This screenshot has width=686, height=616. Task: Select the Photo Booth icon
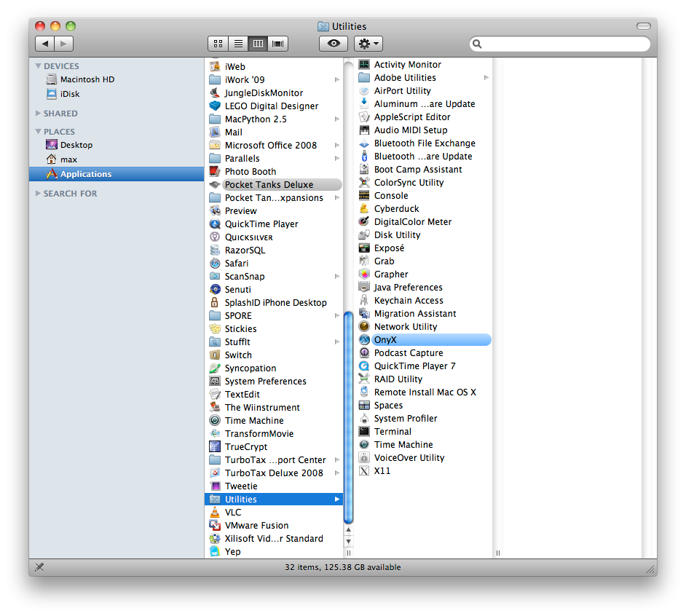tap(215, 172)
